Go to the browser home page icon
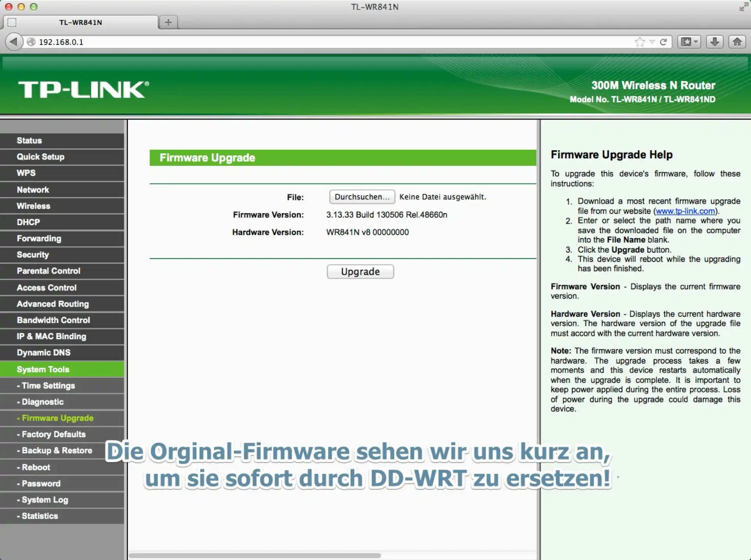751x560 pixels. click(737, 41)
